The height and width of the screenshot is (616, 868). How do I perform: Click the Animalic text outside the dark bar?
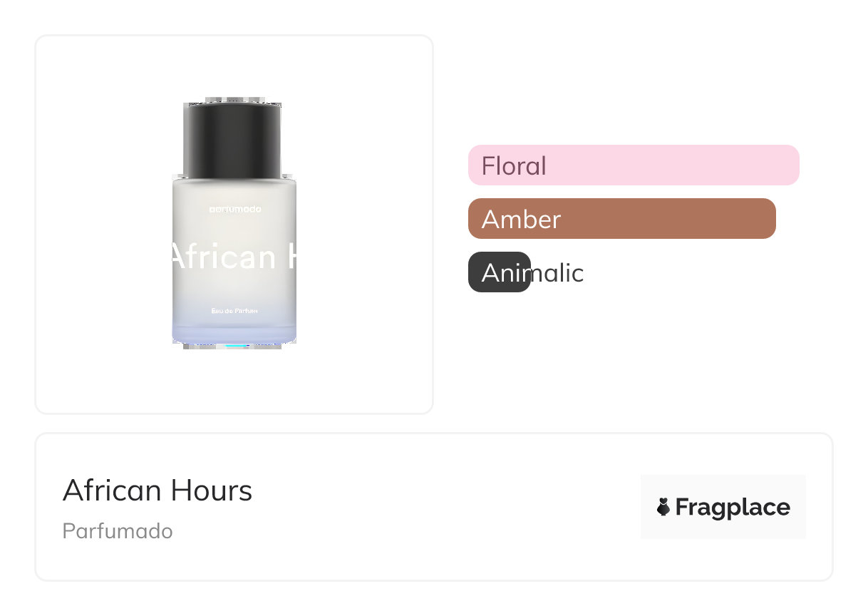click(558, 273)
